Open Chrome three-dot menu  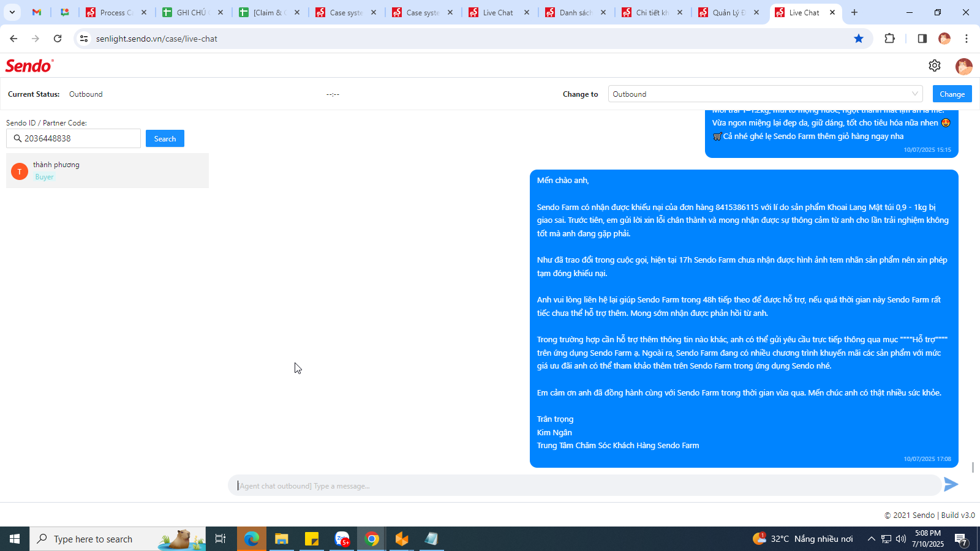pos(967,39)
